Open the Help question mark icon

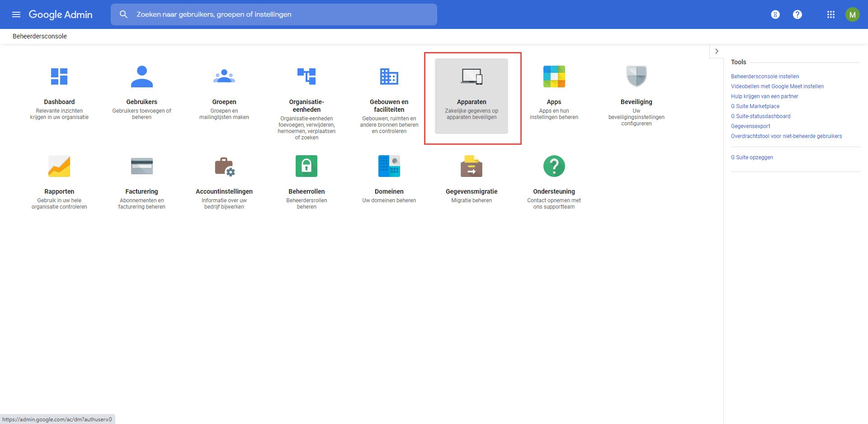pyautogui.click(x=797, y=14)
